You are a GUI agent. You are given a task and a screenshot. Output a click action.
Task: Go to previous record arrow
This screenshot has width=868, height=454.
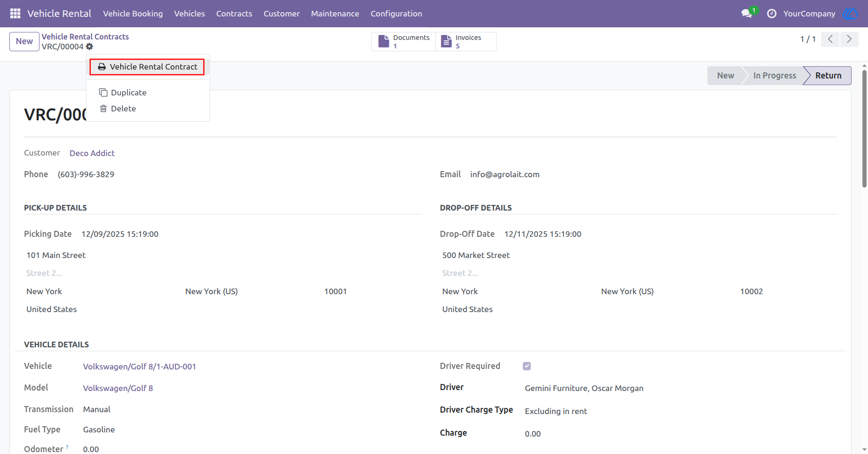click(830, 39)
